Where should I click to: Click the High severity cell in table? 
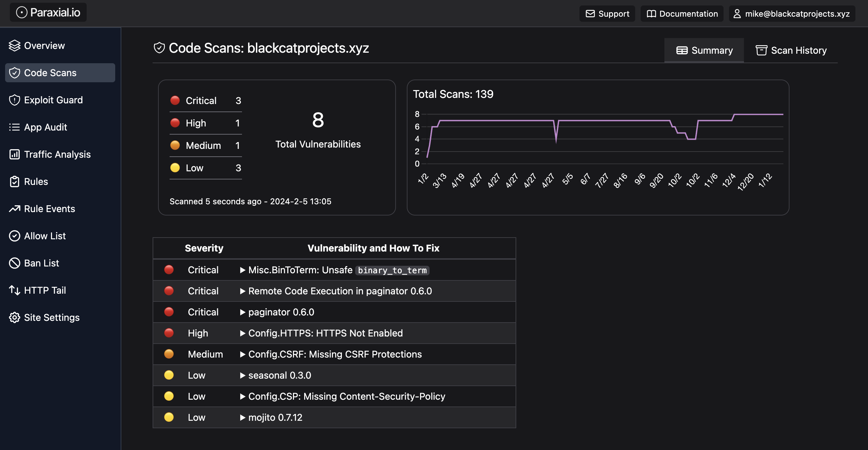point(198,333)
